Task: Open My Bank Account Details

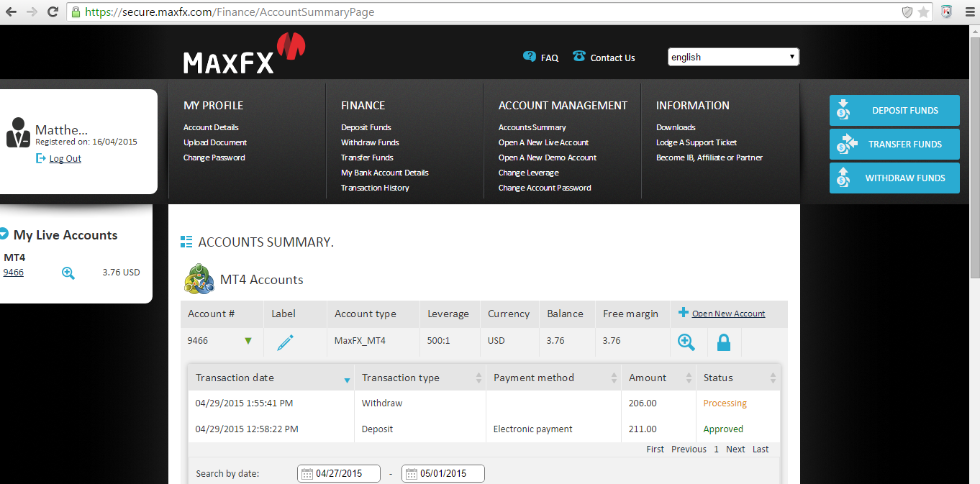Action: [385, 173]
